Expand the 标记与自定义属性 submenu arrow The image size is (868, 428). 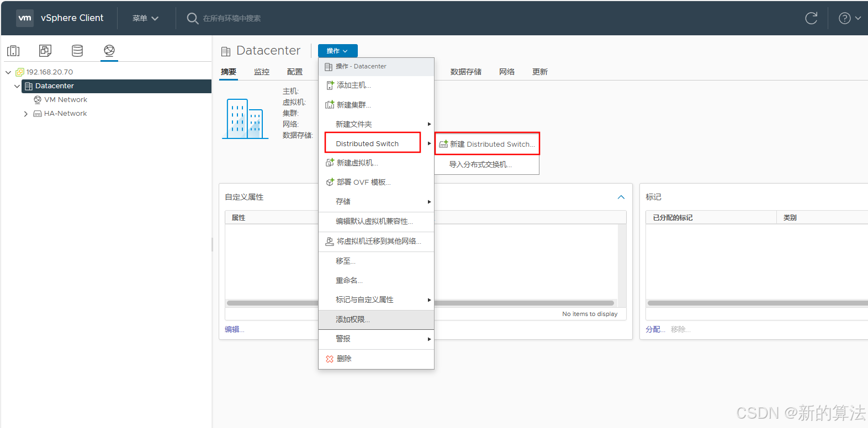coord(429,300)
